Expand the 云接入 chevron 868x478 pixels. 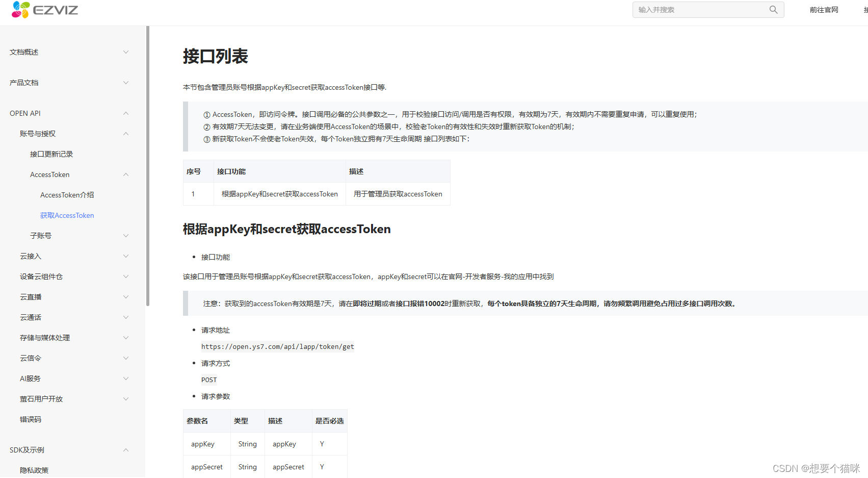[126, 256]
